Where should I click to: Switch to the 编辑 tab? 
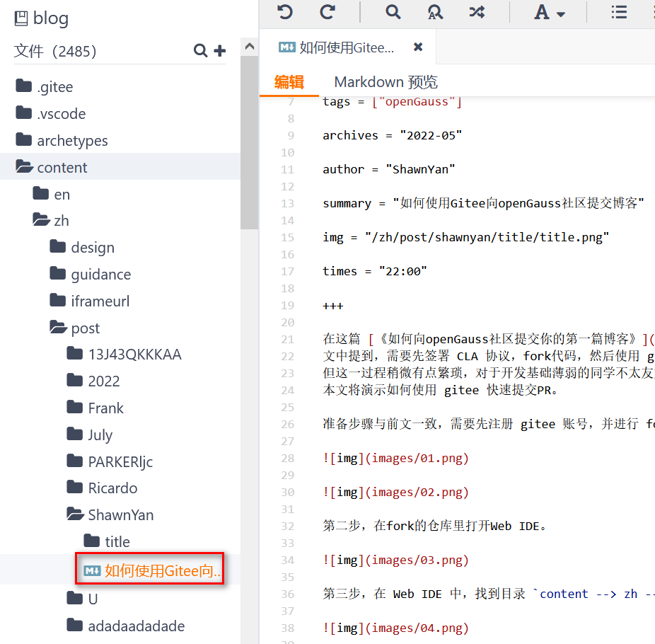coord(289,82)
